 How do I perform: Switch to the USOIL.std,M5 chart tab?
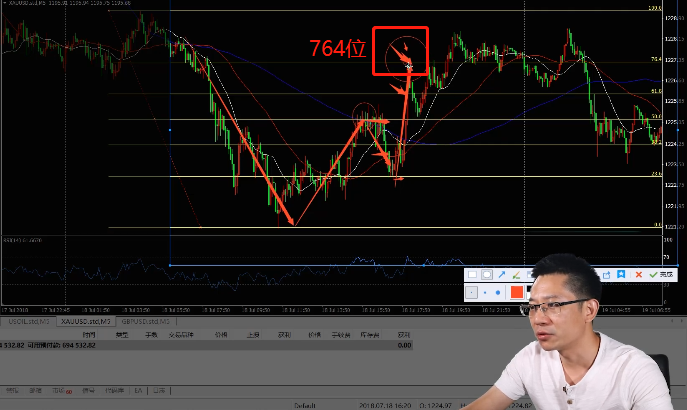tap(29, 322)
